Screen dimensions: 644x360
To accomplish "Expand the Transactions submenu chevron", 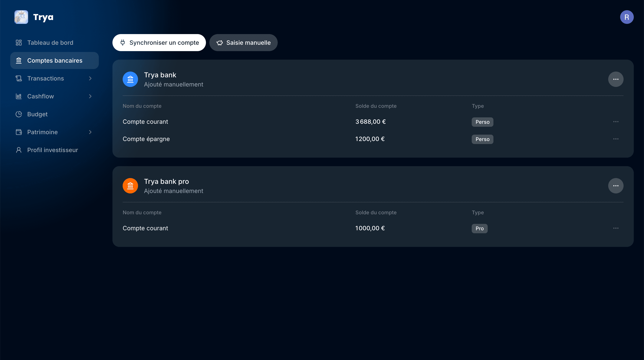I will (x=90, y=79).
